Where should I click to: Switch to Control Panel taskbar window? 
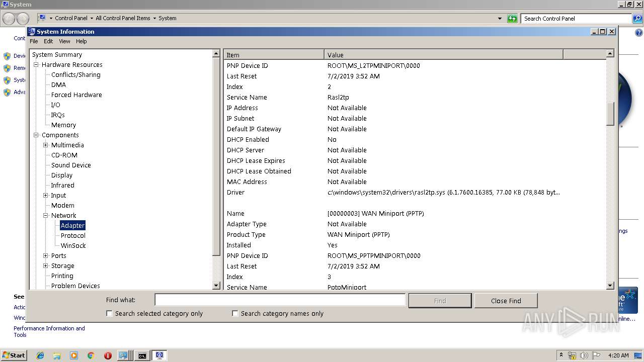pos(124,355)
